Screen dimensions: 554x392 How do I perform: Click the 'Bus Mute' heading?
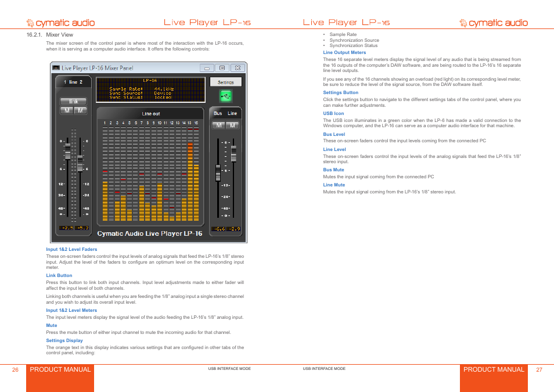[333, 170]
